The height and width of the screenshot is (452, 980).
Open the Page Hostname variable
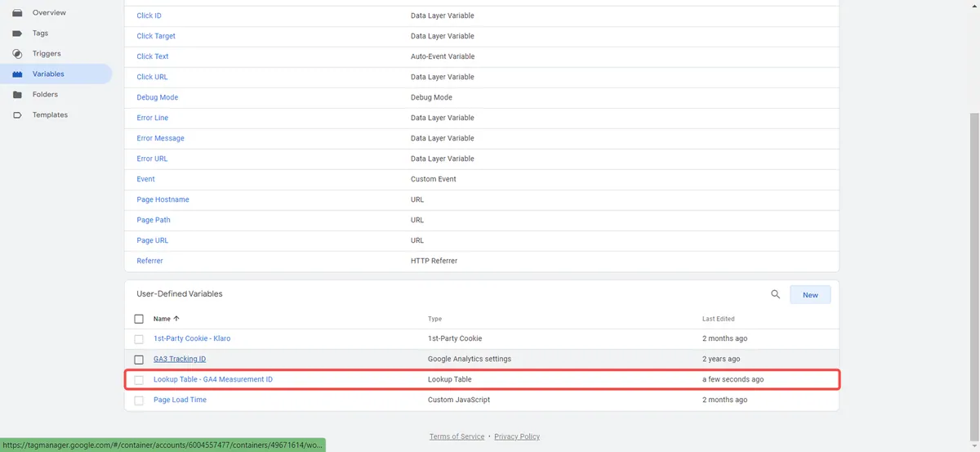(163, 199)
